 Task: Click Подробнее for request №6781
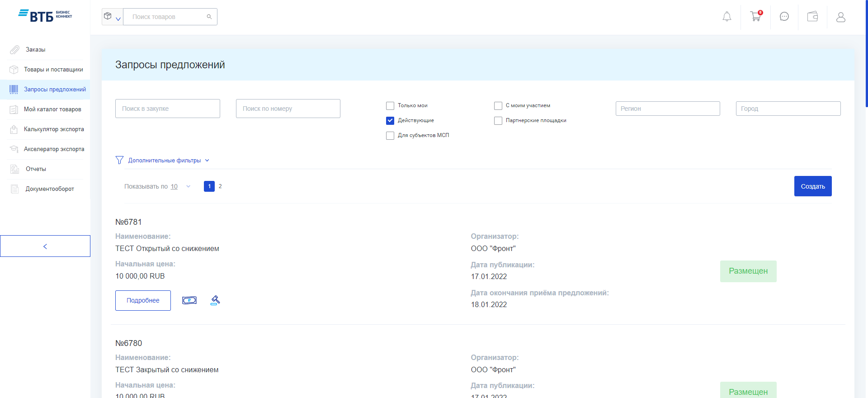pos(143,300)
